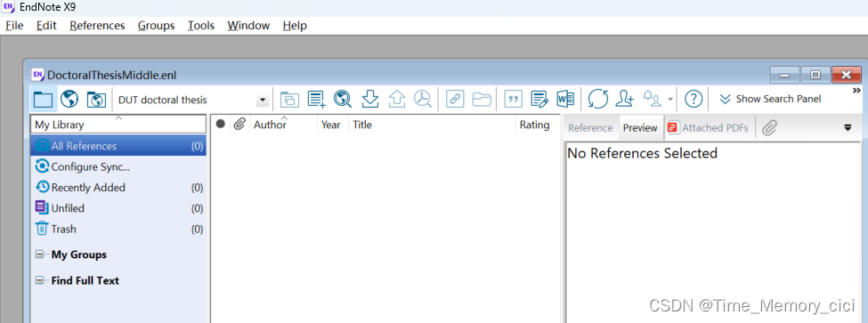Screen dimensions: 868x323
Task: Collapse the Find Full Text group set
Action: click(39, 280)
